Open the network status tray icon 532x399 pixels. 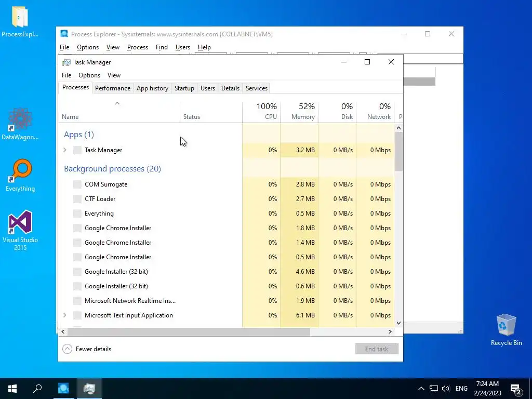[x=434, y=389]
